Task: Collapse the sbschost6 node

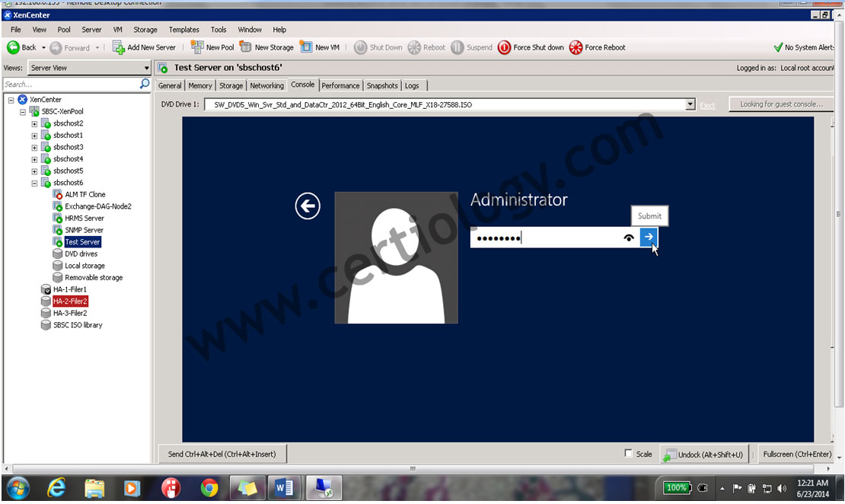Action: [x=34, y=183]
